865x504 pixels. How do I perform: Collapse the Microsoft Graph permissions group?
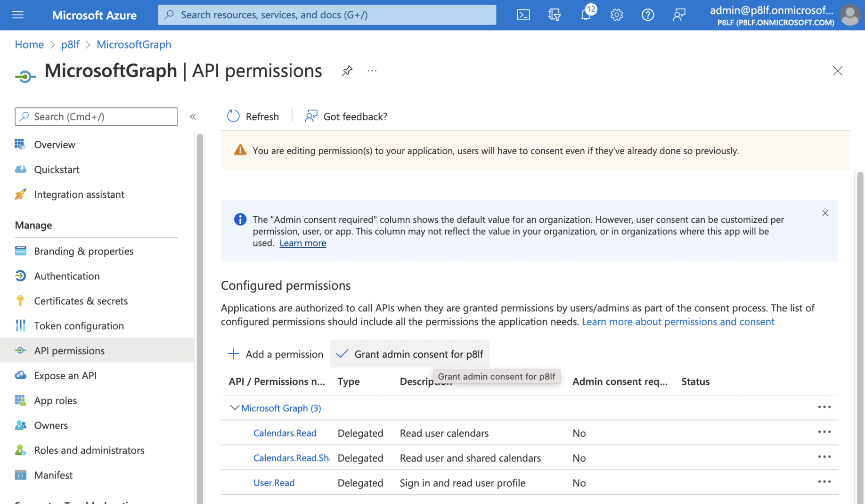pyautogui.click(x=234, y=408)
